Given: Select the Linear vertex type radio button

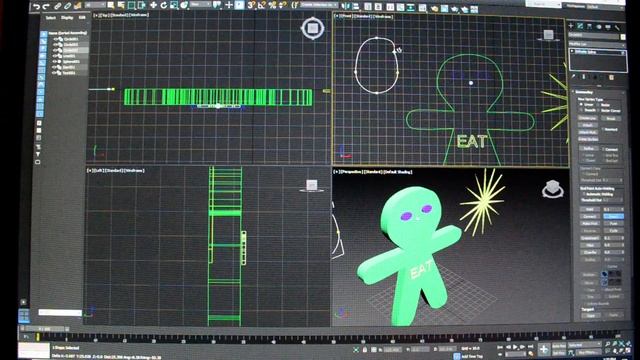Looking at the screenshot, I should tap(580, 104).
